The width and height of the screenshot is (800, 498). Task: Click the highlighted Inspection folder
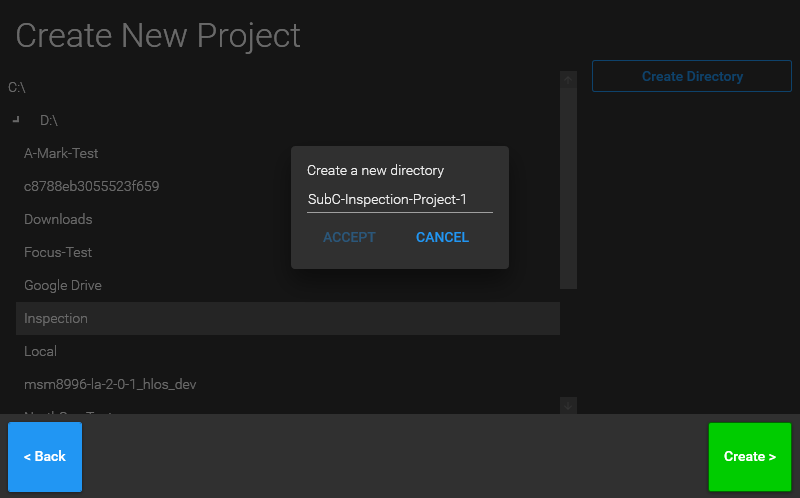coord(56,318)
